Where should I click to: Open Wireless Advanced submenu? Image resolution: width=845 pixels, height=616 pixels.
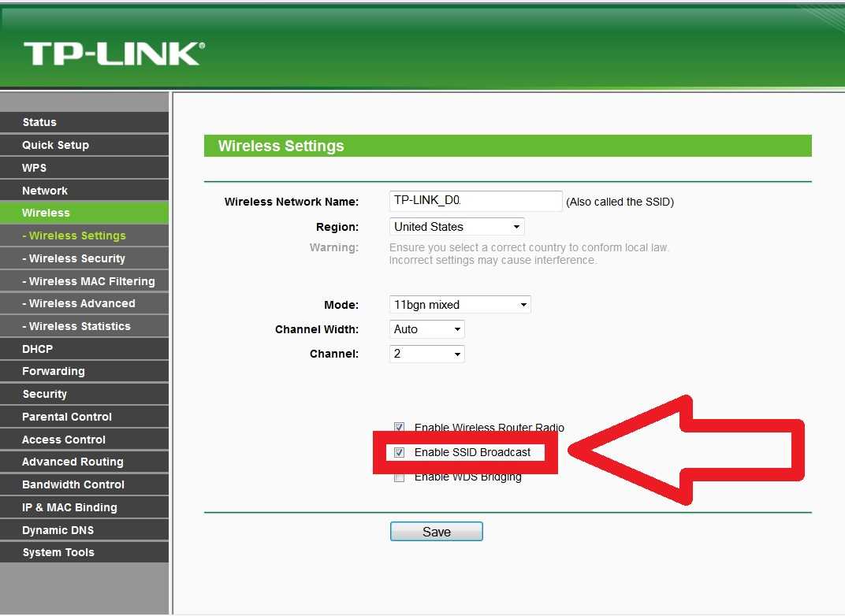pos(84,303)
